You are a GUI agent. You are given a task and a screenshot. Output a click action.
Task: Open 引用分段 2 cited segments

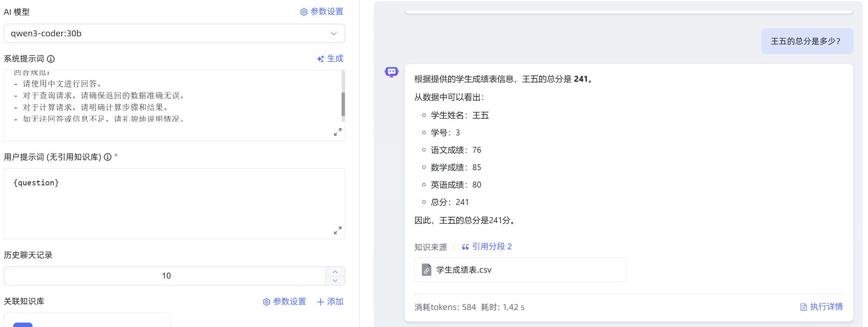487,247
